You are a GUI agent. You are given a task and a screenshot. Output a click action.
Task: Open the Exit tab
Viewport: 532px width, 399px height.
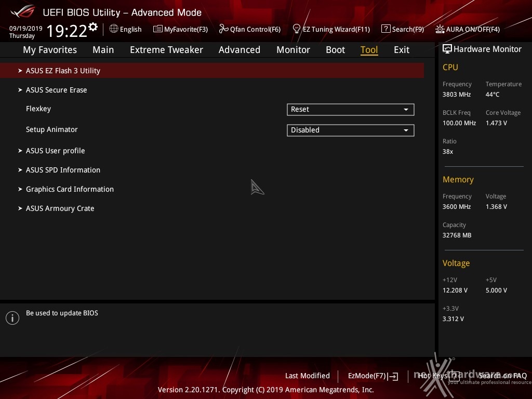tap(402, 50)
